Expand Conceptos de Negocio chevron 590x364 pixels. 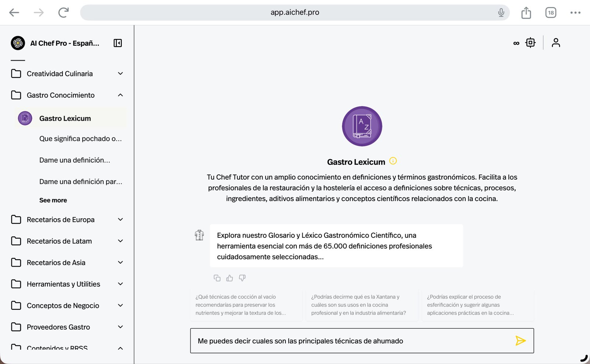click(120, 305)
